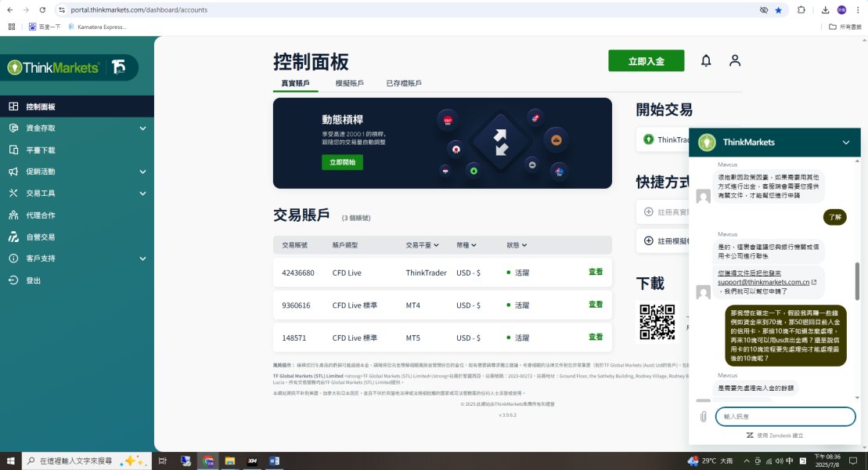Open the browser profile avatar
The image size is (868, 470).
pos(841,10)
